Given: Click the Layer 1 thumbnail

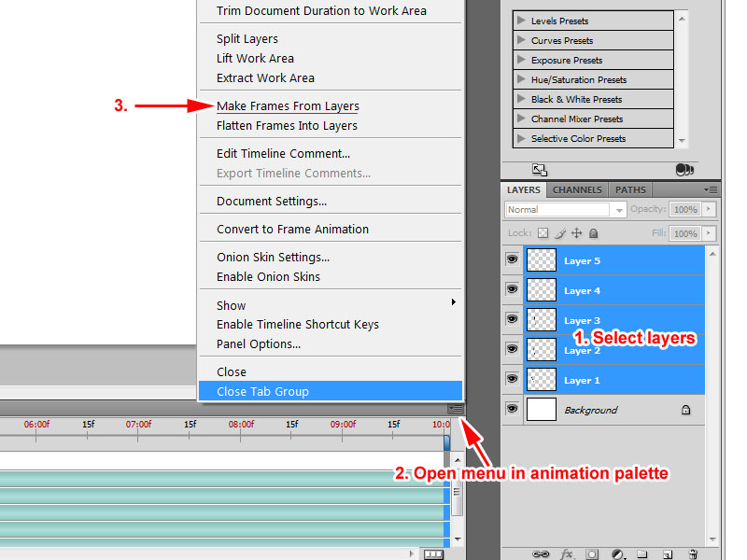Looking at the screenshot, I should [542, 380].
